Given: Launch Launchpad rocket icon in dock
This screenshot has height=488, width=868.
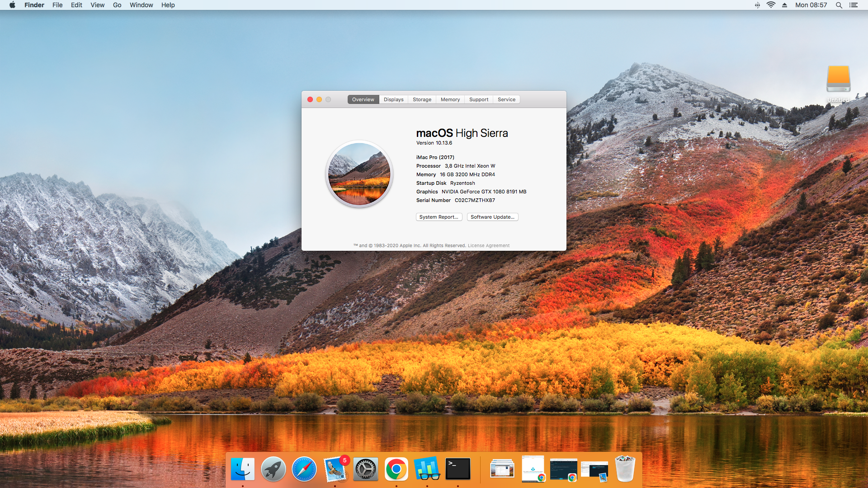Looking at the screenshot, I should point(273,469).
